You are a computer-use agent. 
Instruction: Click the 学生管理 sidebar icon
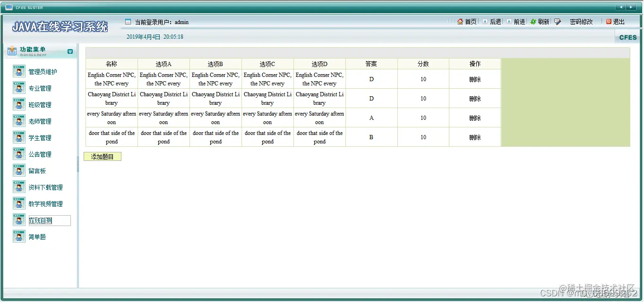click(x=19, y=138)
